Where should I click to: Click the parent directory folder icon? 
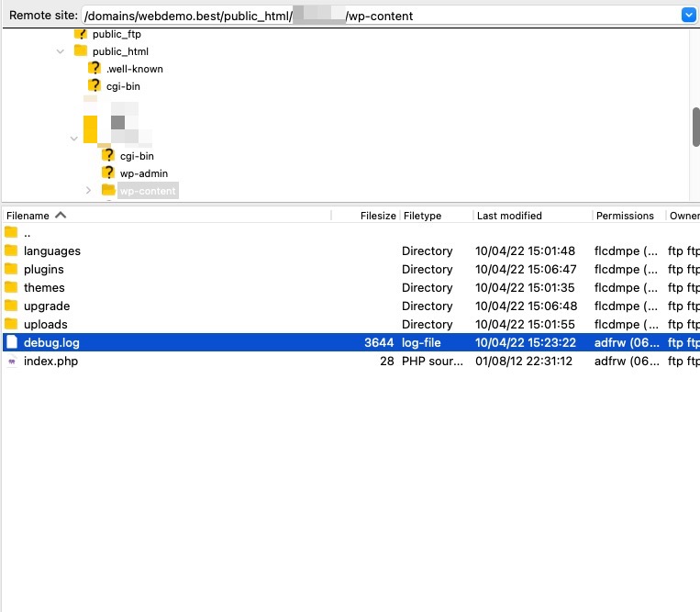(x=11, y=232)
